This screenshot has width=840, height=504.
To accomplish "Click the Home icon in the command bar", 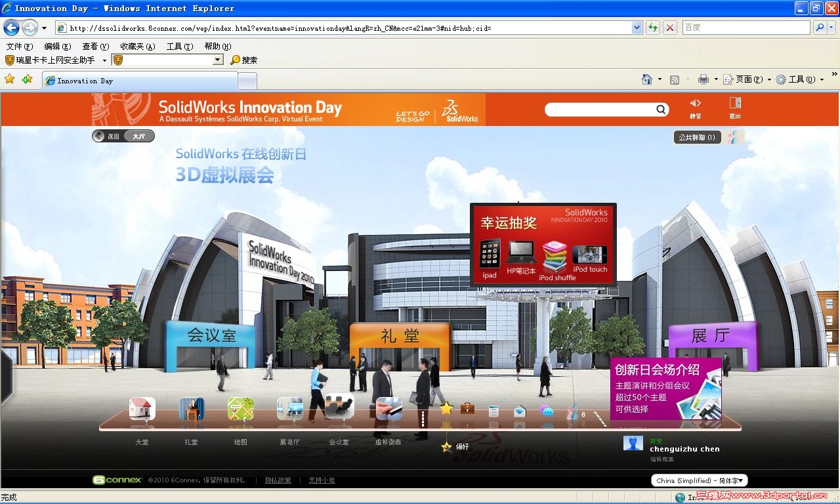I will tap(647, 79).
